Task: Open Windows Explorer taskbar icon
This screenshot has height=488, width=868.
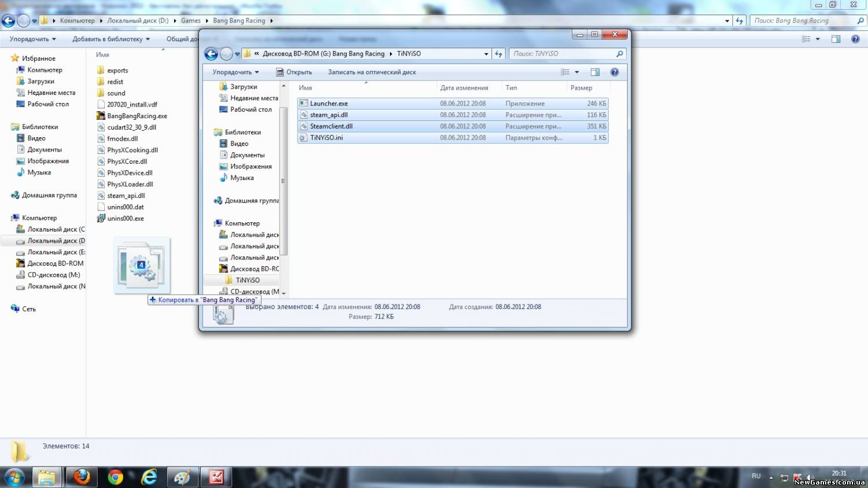Action: click(47, 478)
